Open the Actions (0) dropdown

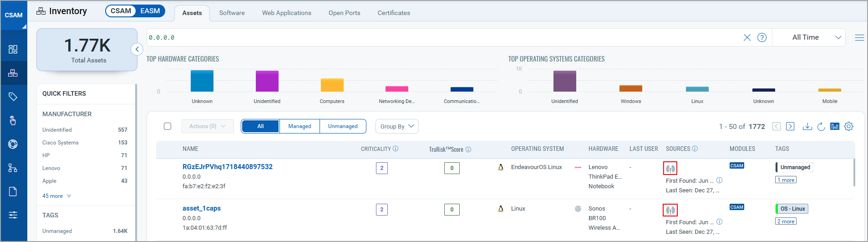pos(208,126)
